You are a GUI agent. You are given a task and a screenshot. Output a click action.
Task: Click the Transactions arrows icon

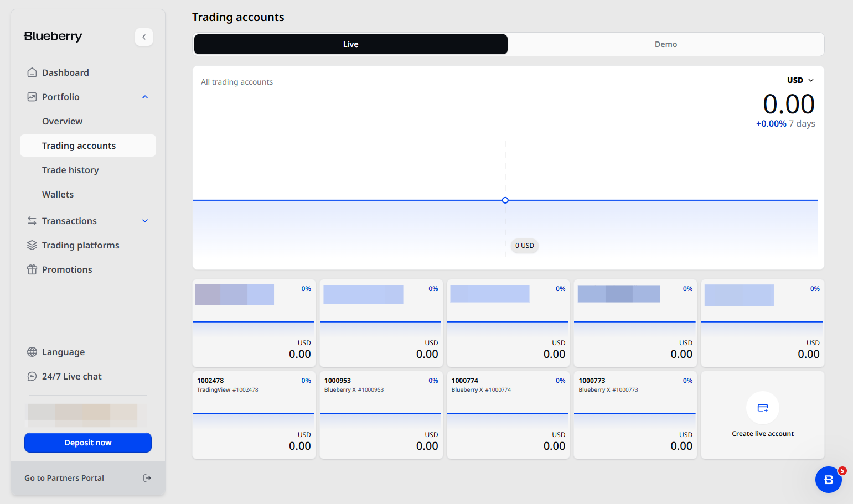point(32,221)
